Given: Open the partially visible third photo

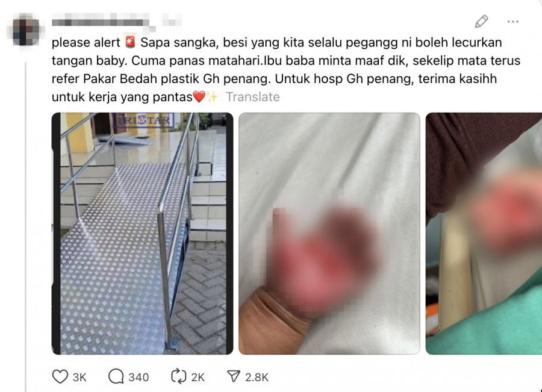Looking at the screenshot, I should [x=484, y=234].
